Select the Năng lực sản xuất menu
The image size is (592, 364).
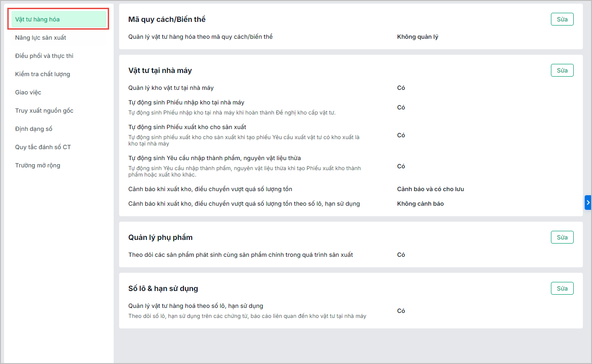point(41,37)
